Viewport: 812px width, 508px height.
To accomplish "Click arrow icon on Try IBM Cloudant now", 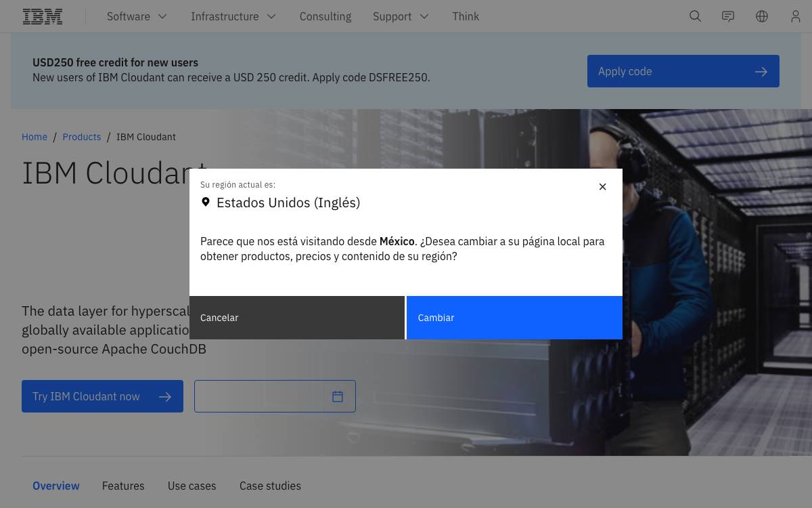I will [x=165, y=396].
